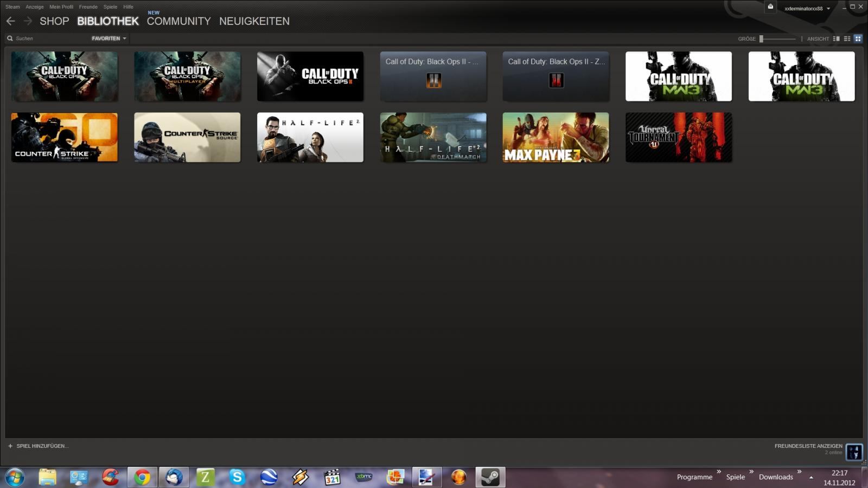Click Freundesliste anzeigen link

click(x=808, y=446)
